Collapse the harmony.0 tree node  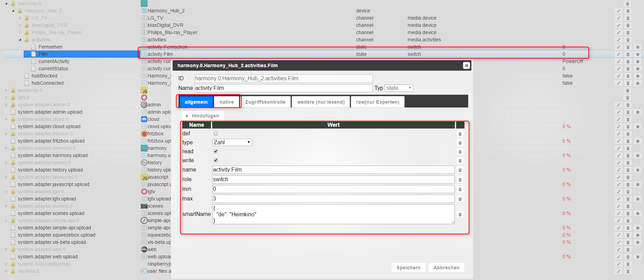6,3
